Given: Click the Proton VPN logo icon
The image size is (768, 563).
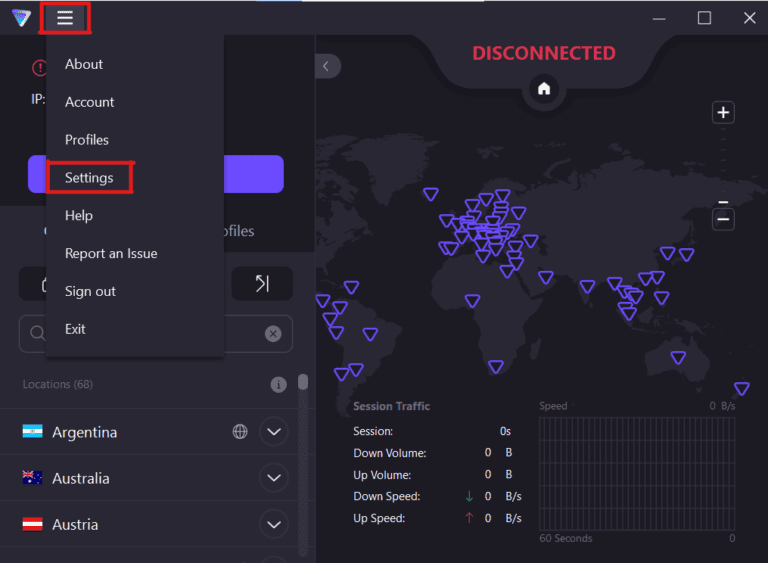Looking at the screenshot, I should 21,18.
